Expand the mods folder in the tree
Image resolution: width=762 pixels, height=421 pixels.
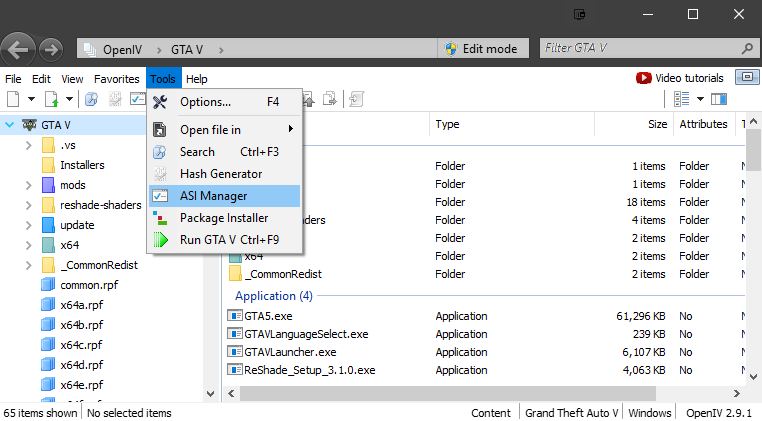tap(28, 185)
